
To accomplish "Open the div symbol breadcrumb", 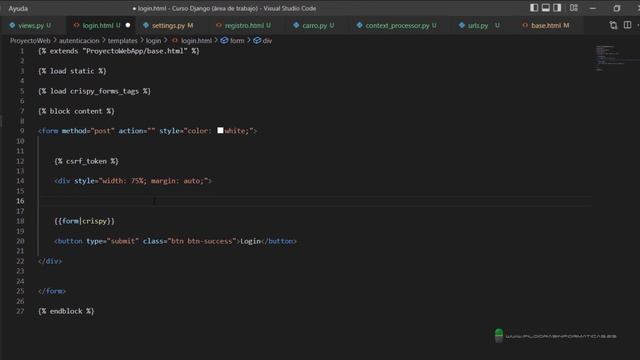I will (x=267, y=40).
